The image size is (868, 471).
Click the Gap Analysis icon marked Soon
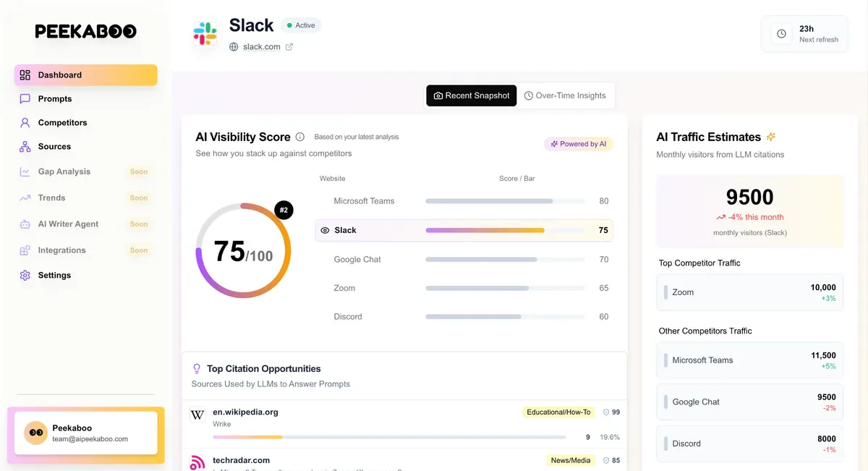[x=24, y=171]
